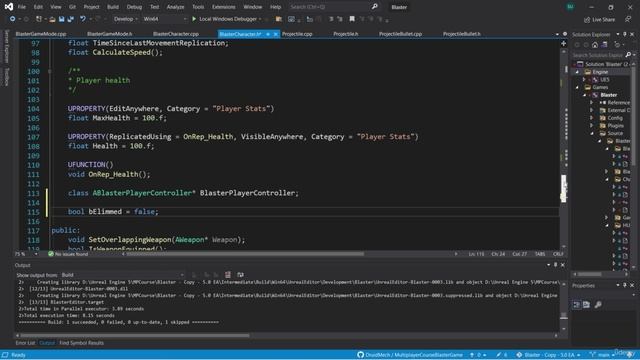Click the Undo arrow toolbar icon

pyautogui.click(x=83, y=19)
